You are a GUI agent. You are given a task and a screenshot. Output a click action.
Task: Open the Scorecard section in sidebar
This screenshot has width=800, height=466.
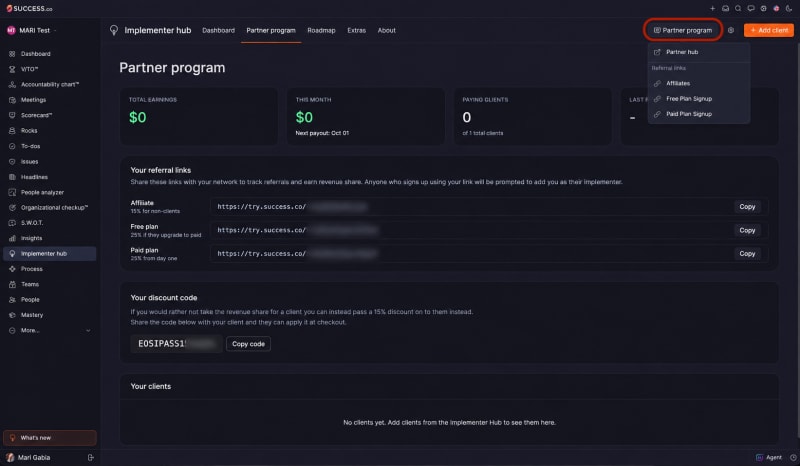[49, 115]
